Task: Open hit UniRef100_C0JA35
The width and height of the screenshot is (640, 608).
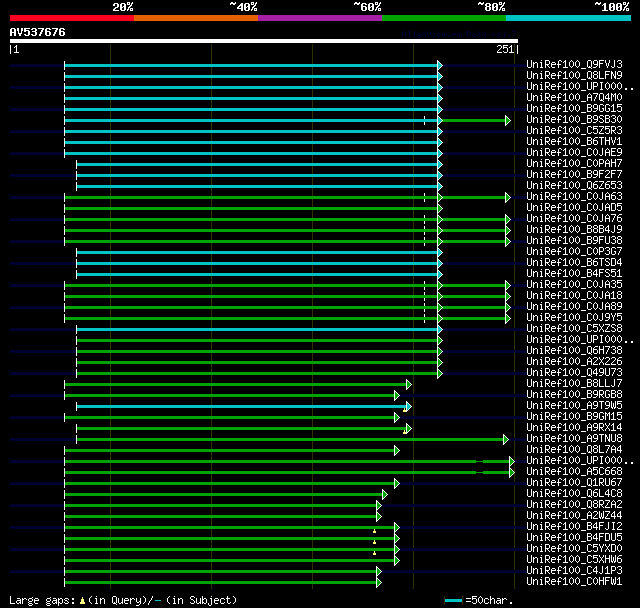Action: (x=574, y=285)
